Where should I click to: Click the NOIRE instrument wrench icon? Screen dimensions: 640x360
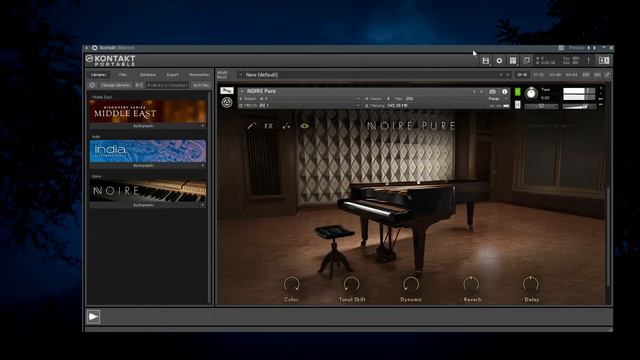227,91
